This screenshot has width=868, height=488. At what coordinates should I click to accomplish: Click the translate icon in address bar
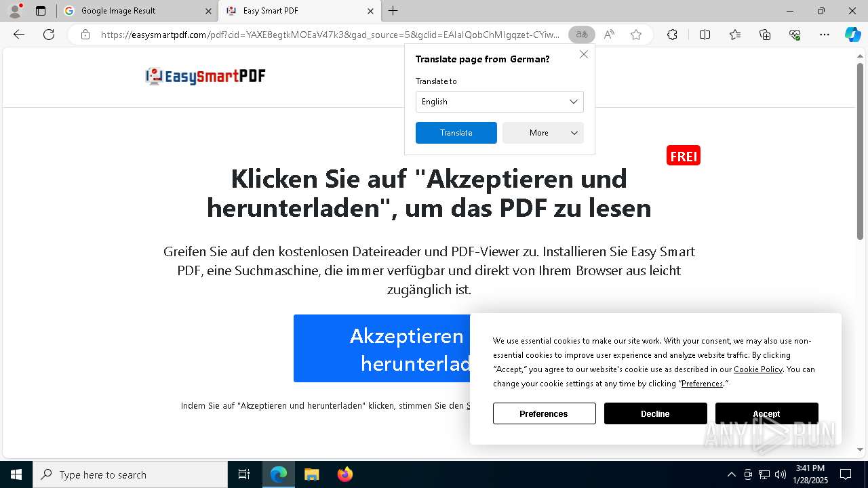[582, 35]
